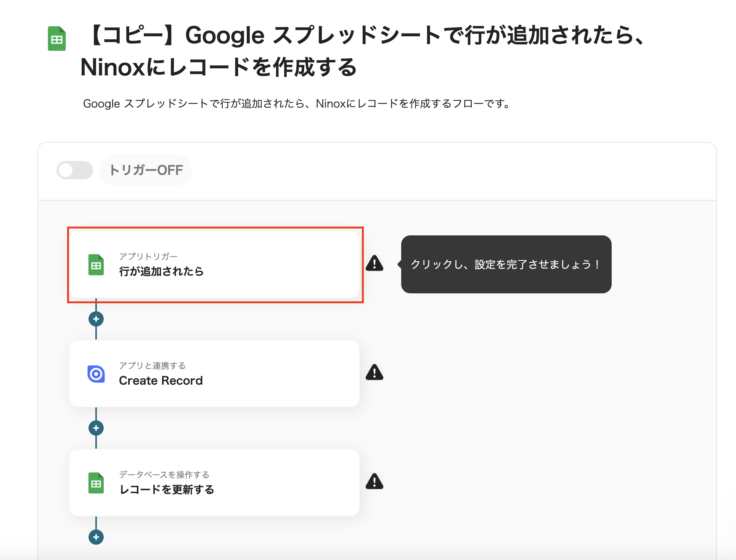This screenshot has height=560, width=736.
Task: Toggle the trigger on/off switch
Action: tap(75, 170)
